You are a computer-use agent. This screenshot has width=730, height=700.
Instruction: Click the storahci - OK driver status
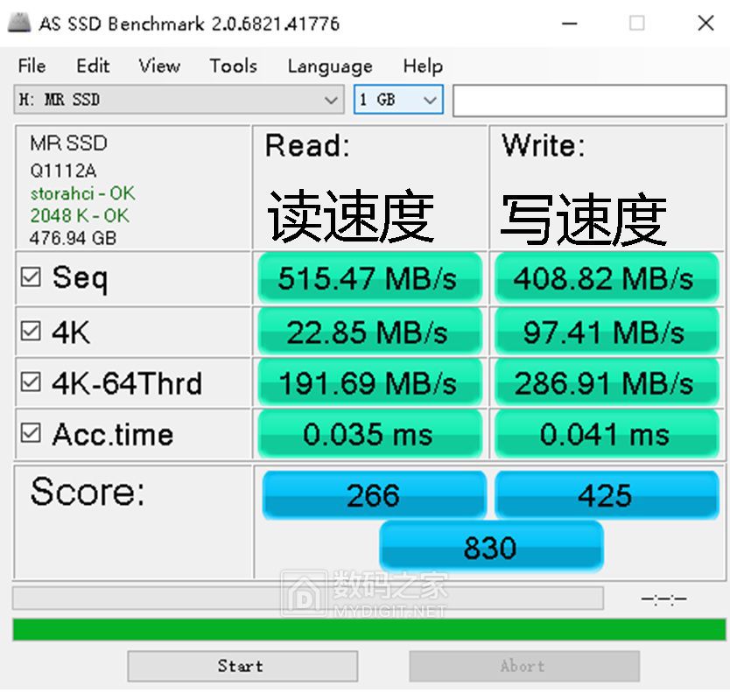pyautogui.click(x=83, y=193)
